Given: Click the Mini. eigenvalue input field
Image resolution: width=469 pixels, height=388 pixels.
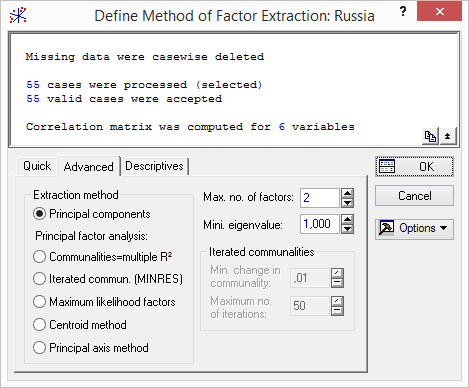Looking at the screenshot, I should pos(320,224).
